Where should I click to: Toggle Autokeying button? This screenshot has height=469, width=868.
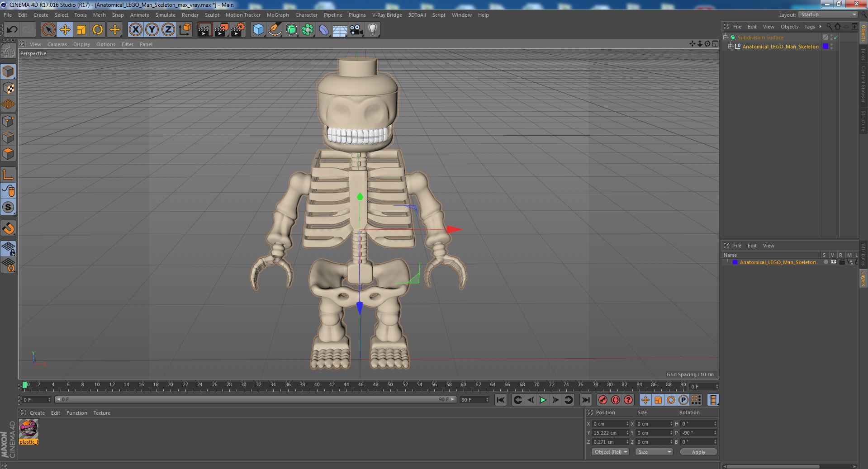[616, 400]
